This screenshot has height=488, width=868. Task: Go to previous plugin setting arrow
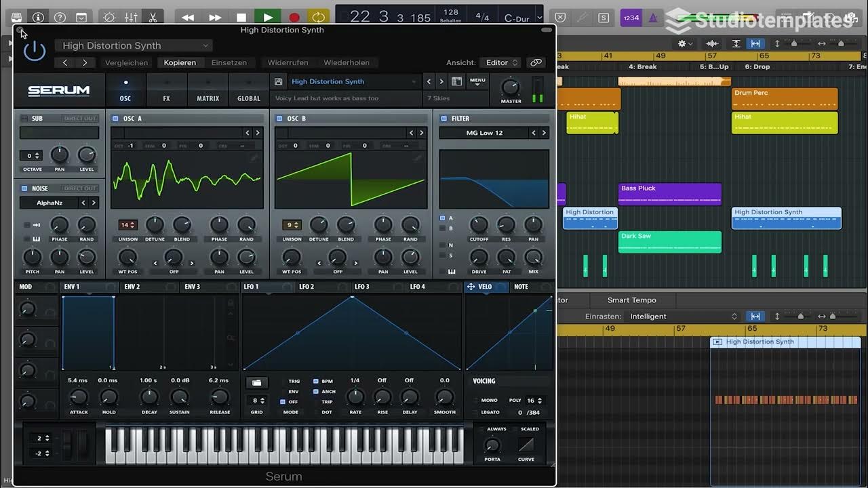point(65,62)
